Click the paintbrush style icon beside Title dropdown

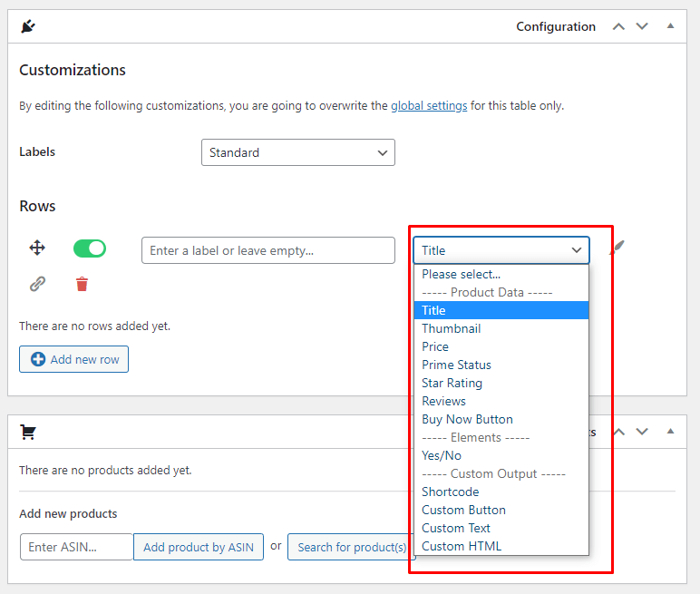pos(617,248)
